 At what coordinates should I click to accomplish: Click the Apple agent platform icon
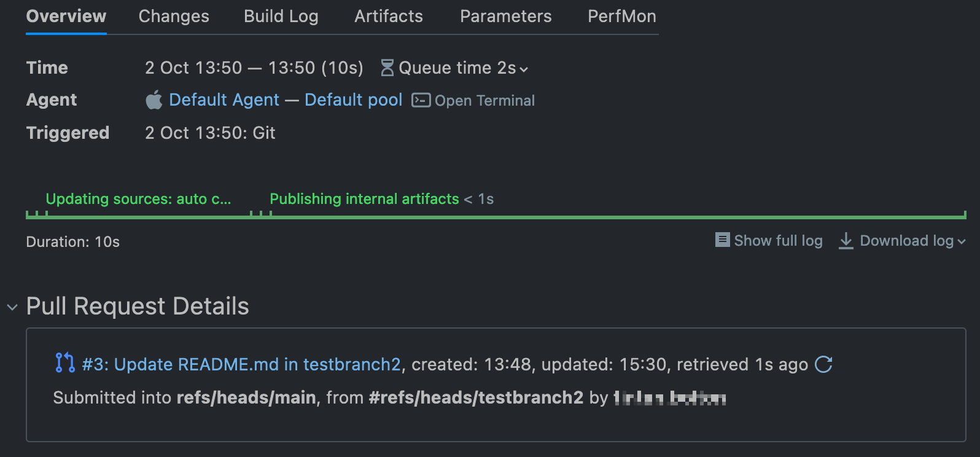154,99
